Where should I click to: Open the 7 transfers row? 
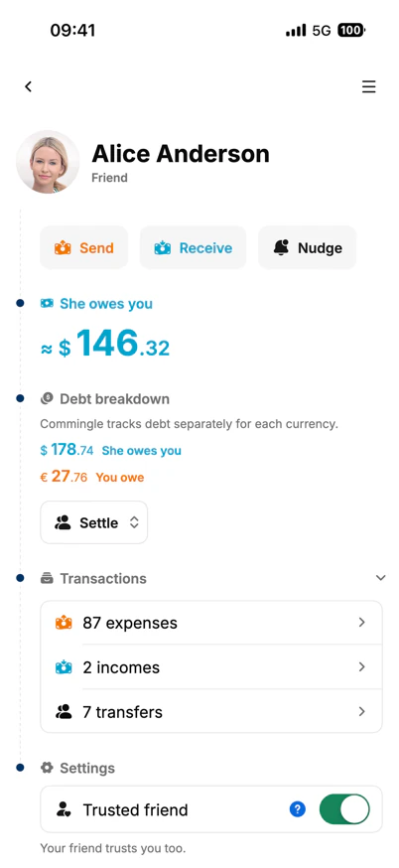[211, 711]
